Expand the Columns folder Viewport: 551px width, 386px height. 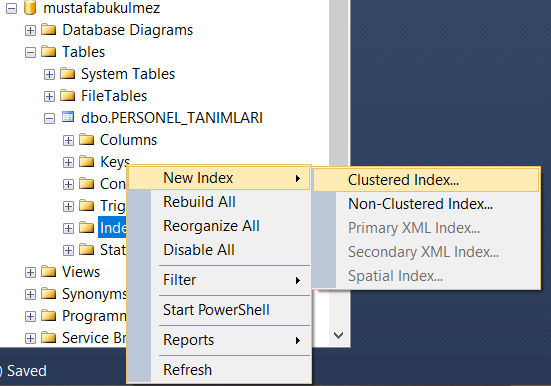[68, 141]
